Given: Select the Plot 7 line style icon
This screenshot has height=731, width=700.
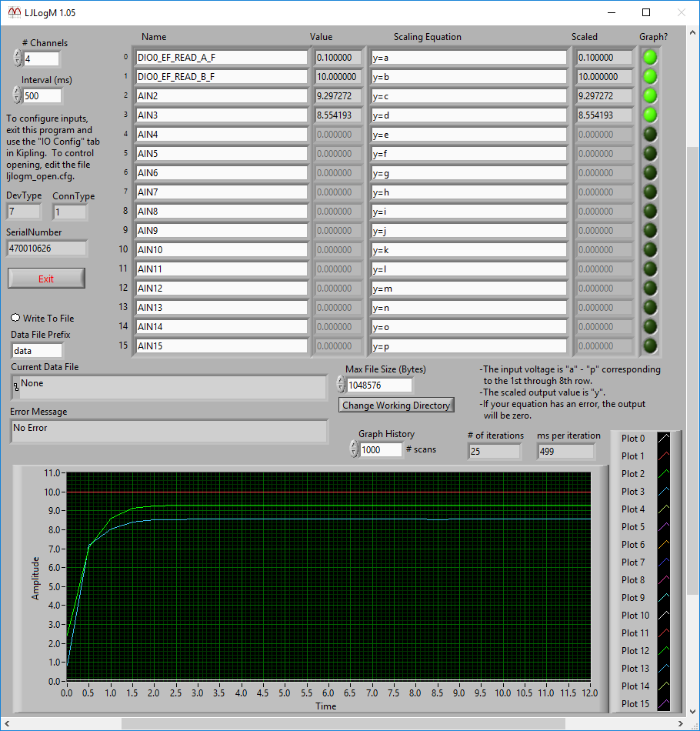Looking at the screenshot, I should coord(665,562).
